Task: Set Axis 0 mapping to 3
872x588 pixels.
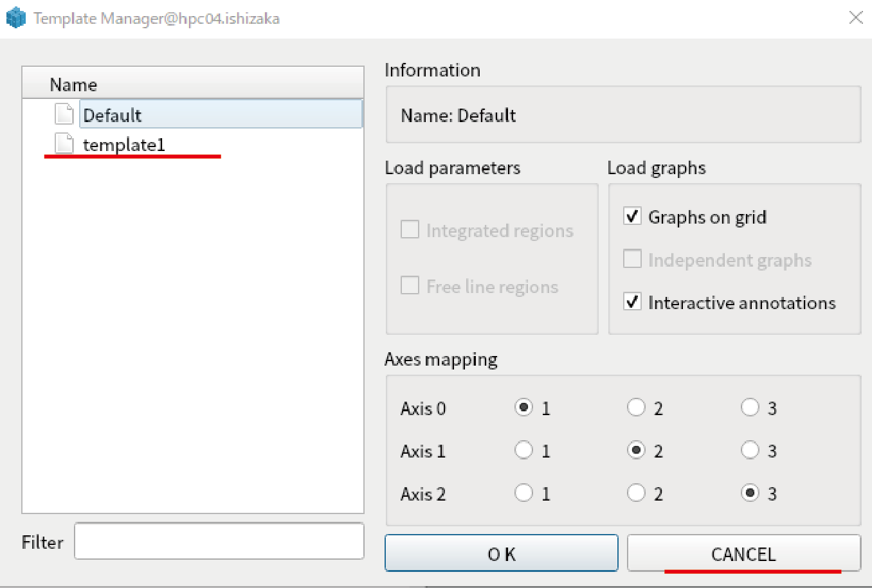Action: (750, 407)
